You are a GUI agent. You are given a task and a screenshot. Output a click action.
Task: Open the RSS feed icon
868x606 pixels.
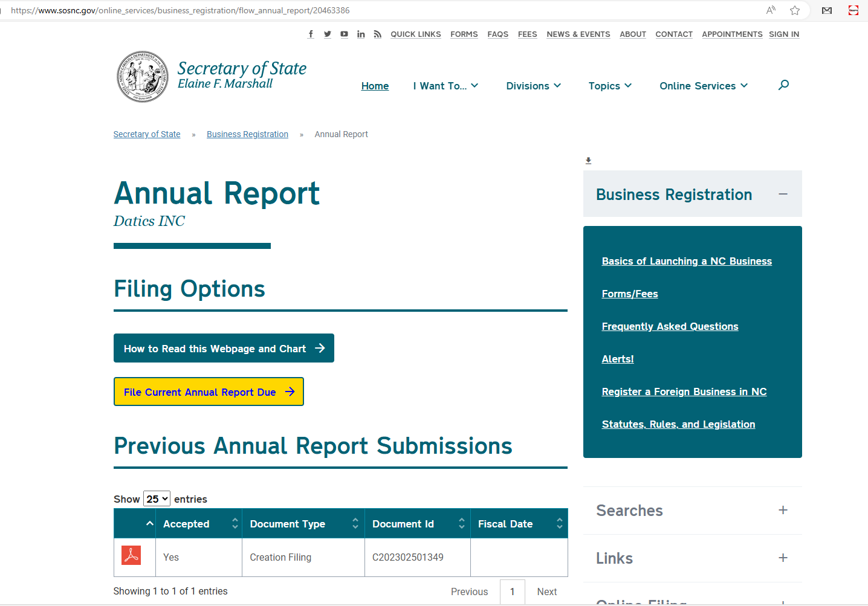377,34
